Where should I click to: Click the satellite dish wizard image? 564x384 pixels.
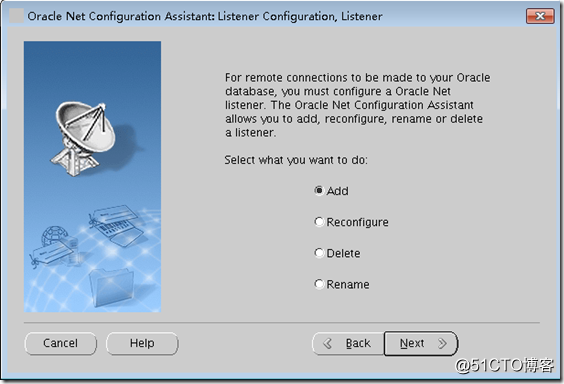point(92,177)
